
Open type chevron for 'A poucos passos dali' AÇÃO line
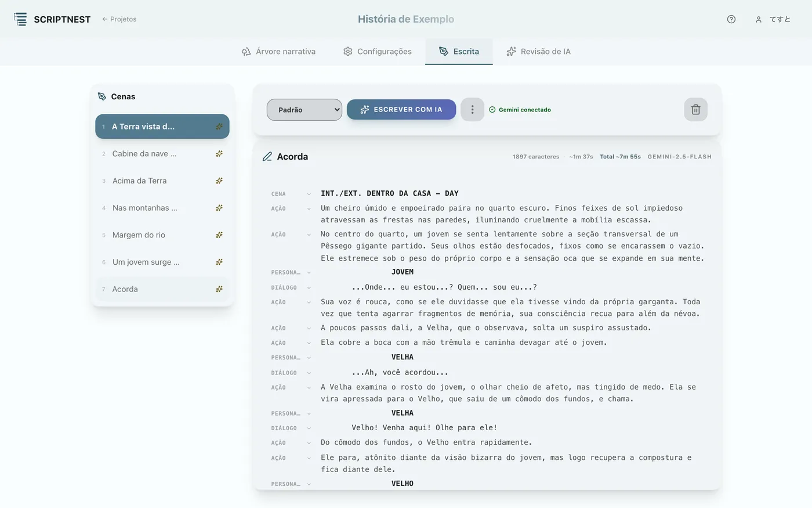[309, 328]
